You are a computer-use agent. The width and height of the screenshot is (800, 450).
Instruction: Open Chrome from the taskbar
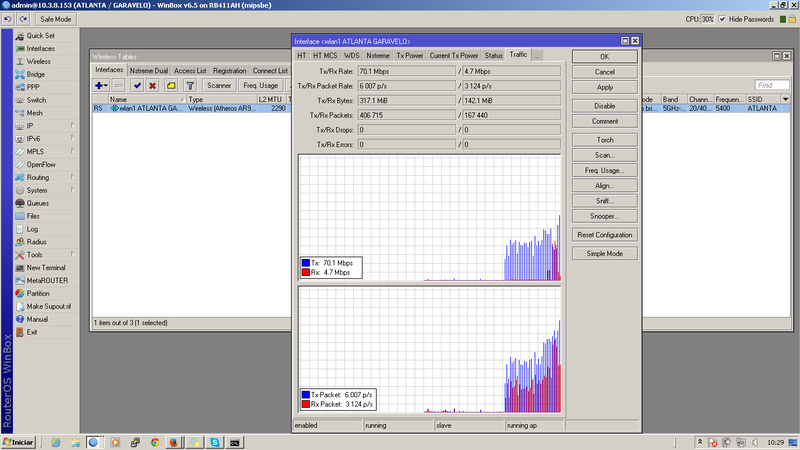coord(155,442)
